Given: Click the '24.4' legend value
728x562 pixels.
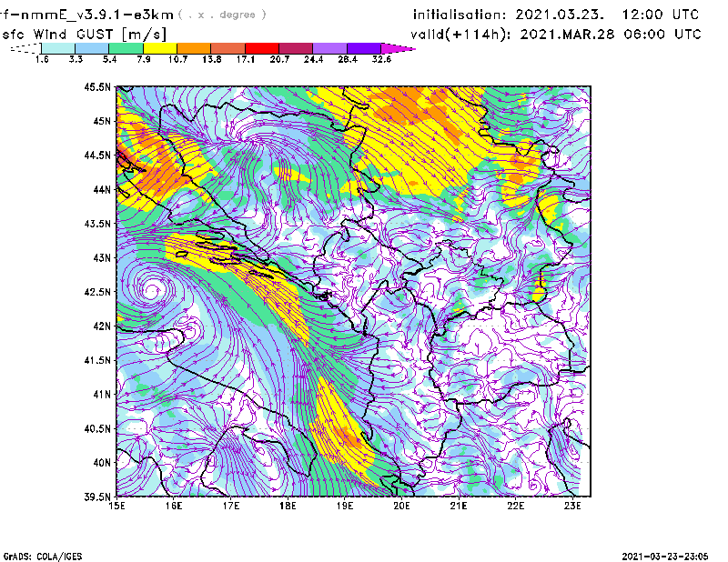Looking at the screenshot, I should tap(313, 59).
